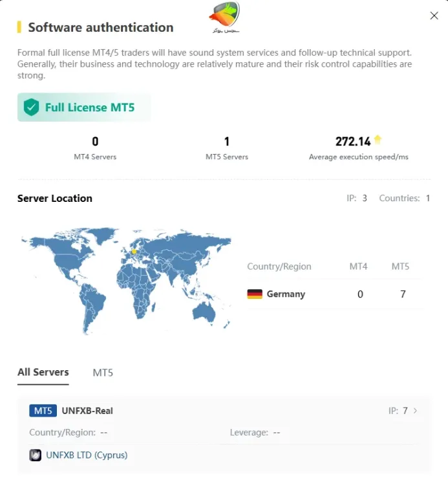This screenshot has width=448, height=493.
Task: Open the world map thumbnail
Action: tap(126, 281)
